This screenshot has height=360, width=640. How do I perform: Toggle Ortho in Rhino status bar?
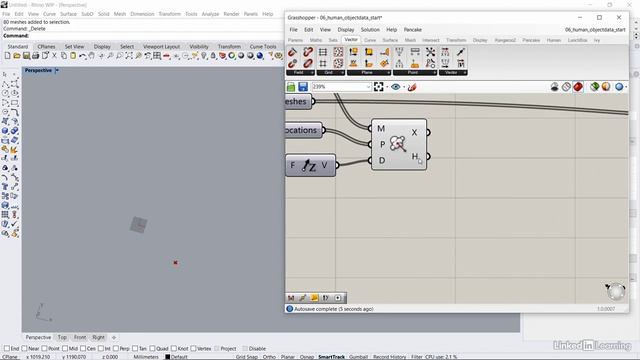tap(269, 357)
